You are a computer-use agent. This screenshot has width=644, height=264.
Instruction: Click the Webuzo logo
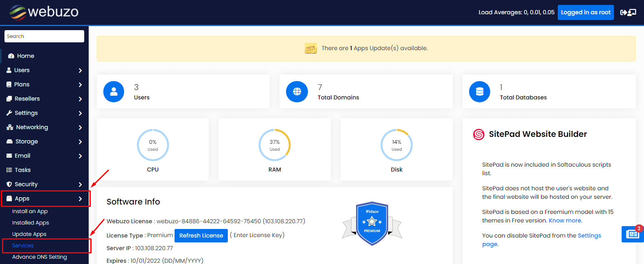pos(44,12)
